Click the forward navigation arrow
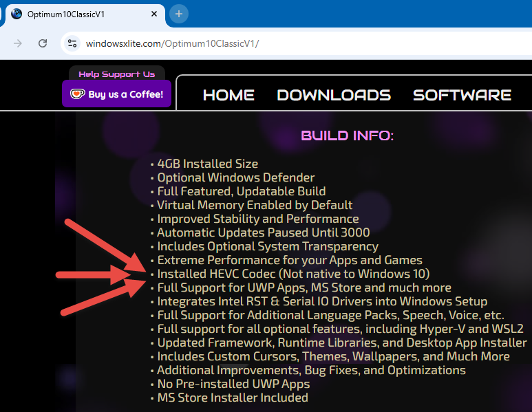532x412 pixels. 18,43
